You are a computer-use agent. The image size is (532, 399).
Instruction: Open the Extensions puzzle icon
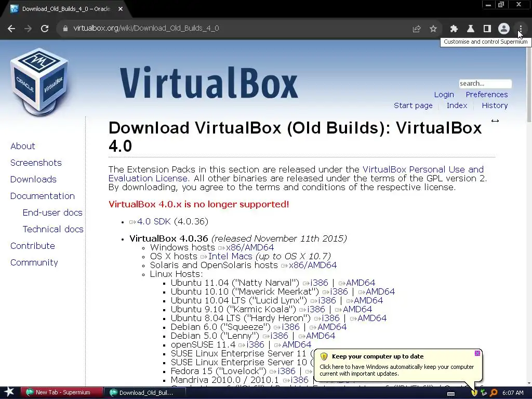pyautogui.click(x=454, y=29)
